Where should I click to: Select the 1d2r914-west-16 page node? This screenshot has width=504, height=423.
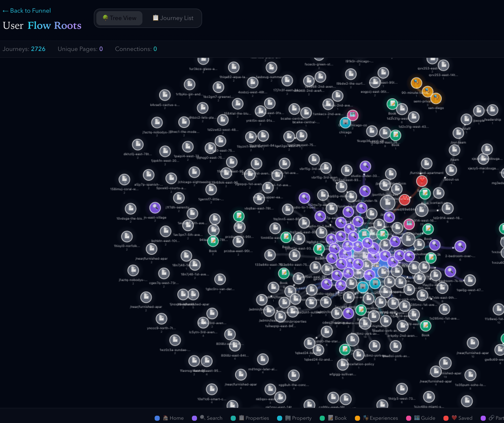tap(447, 208)
